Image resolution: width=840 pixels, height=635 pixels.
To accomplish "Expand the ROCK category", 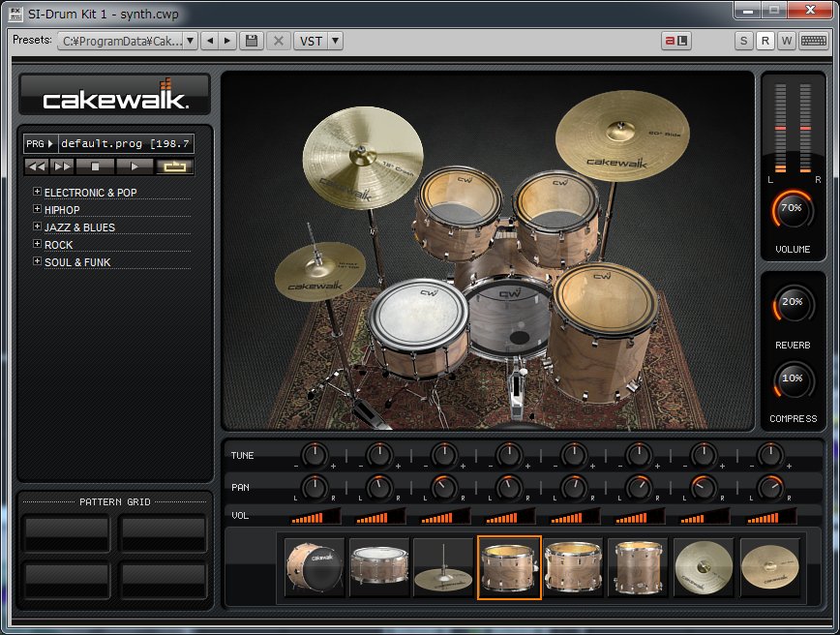I will tap(37, 244).
